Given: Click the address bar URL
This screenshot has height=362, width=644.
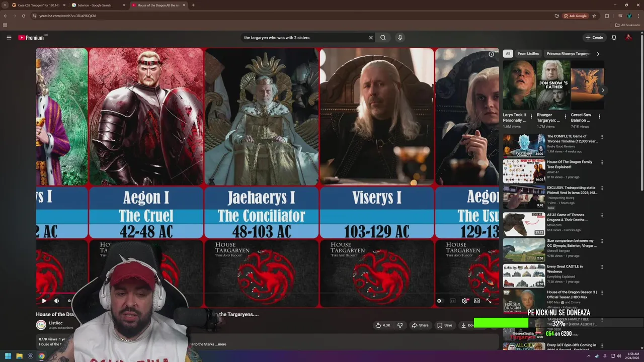Looking at the screenshot, I should [67, 16].
